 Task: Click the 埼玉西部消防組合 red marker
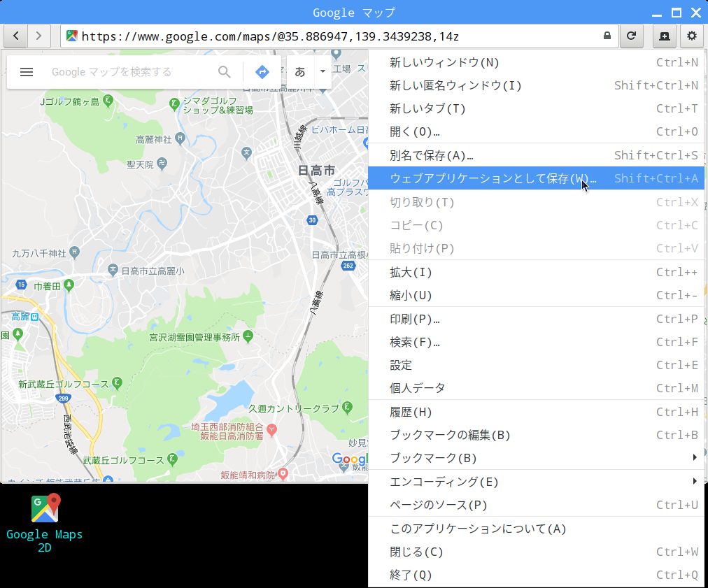coord(271,430)
